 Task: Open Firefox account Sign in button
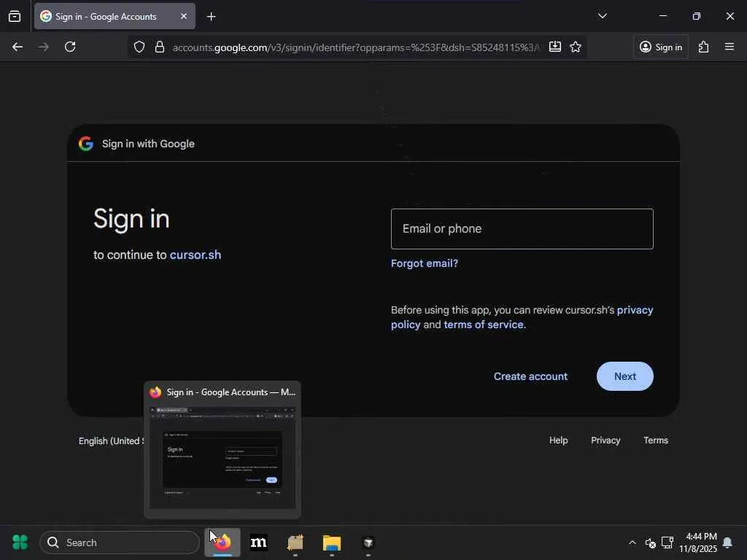click(x=661, y=47)
